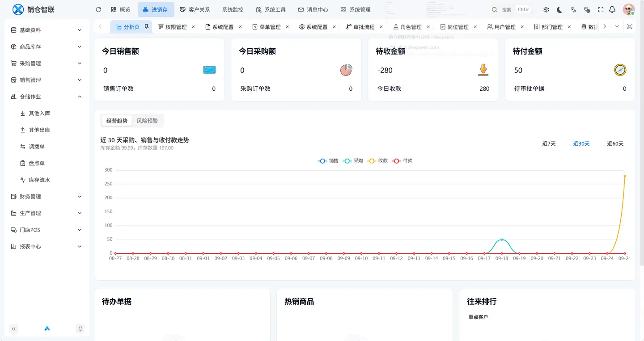The image size is (644, 341).
Task: Click the pie chart purchase icon
Action: tap(346, 70)
